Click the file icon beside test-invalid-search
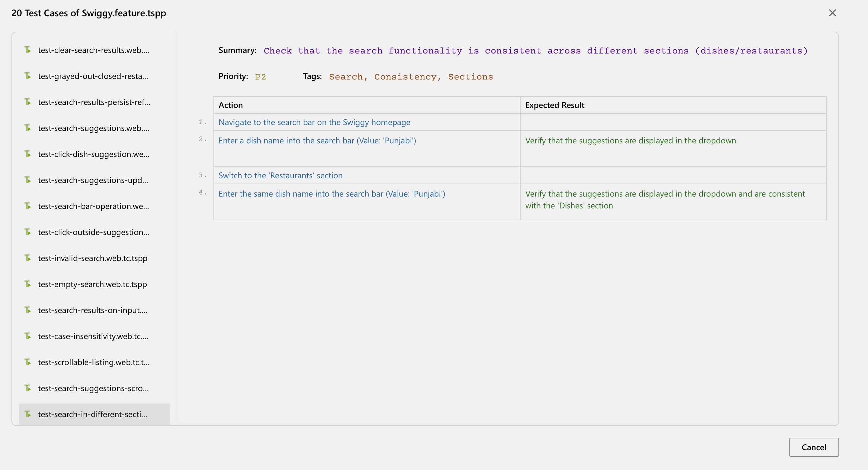Viewport: 868px width, 470px height. pos(27,258)
